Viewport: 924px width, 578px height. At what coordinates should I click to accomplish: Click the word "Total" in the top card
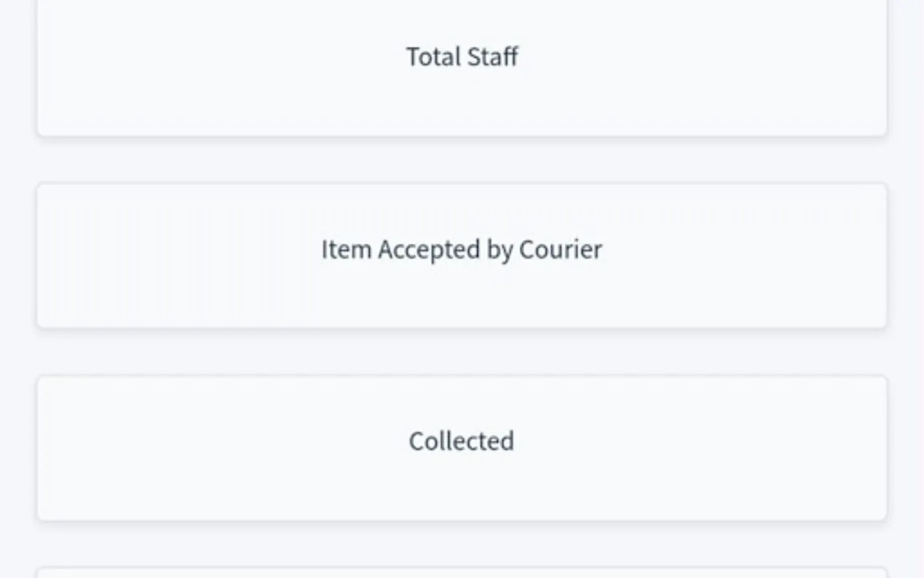pyautogui.click(x=433, y=57)
